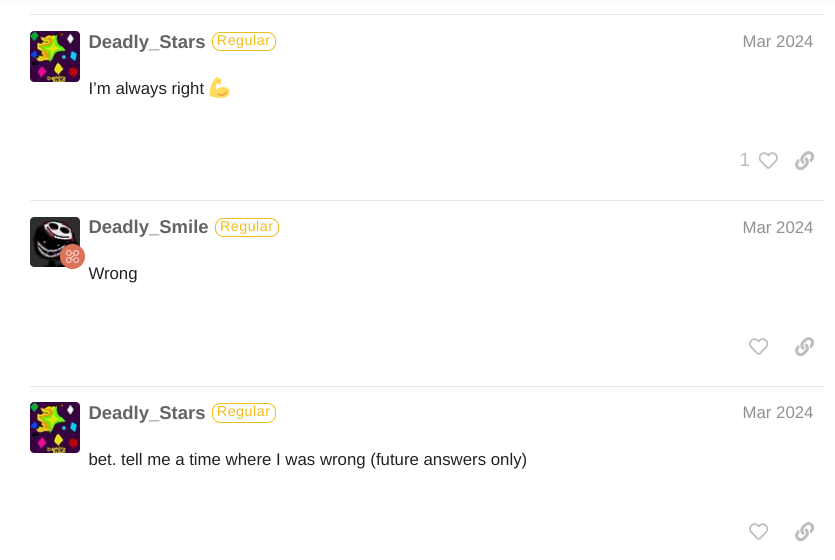
Task: Click Mar 2024 date on "bet. tell me" post
Action: point(777,413)
